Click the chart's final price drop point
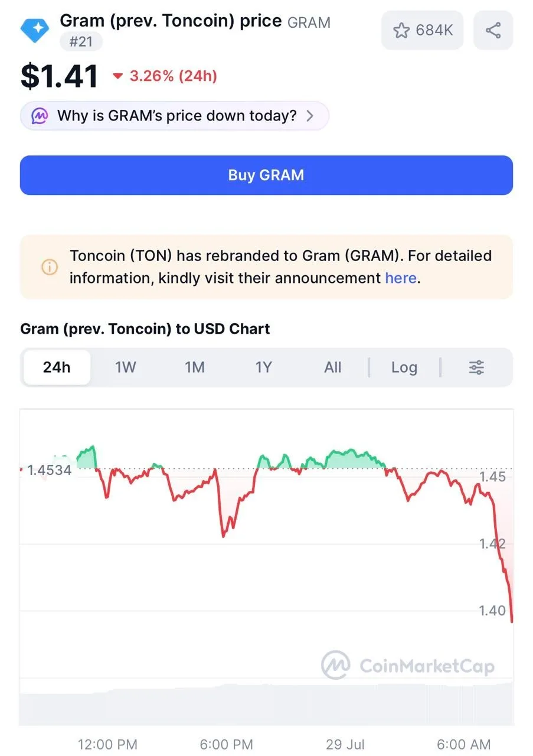Image resolution: width=533 pixels, height=756 pixels. tap(511, 619)
